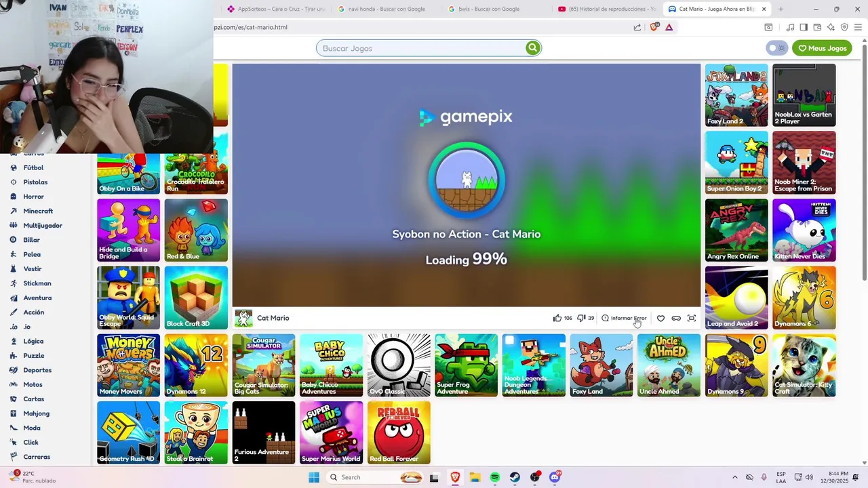Click the game controller icon below game
This screenshot has height=488, width=868.
coord(676,318)
